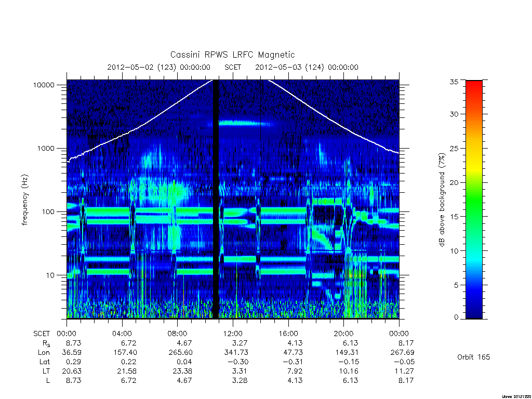Click the 1000 frequency axis tick label

tap(46, 149)
